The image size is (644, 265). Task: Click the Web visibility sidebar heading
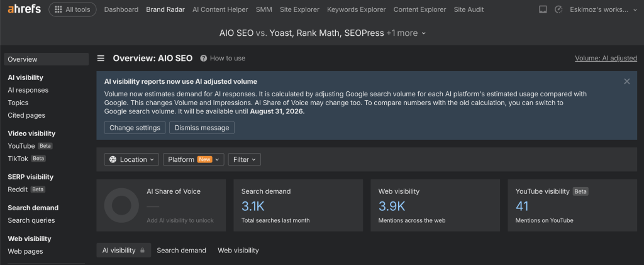point(30,239)
